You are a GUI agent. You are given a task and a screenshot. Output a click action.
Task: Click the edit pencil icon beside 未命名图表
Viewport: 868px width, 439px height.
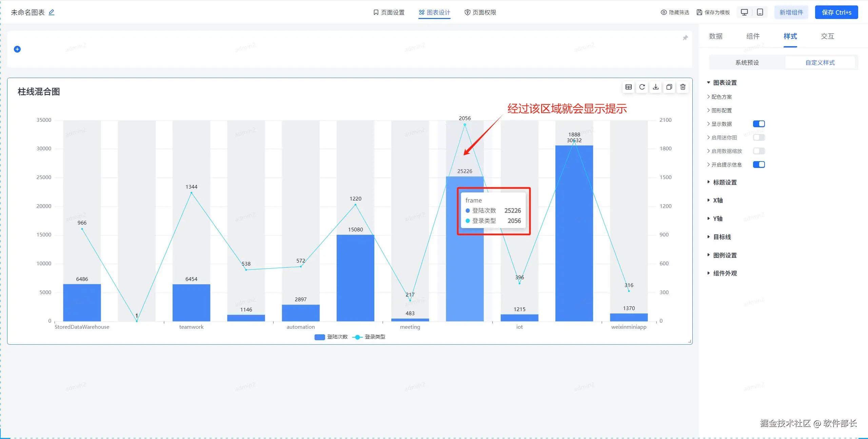pos(52,12)
